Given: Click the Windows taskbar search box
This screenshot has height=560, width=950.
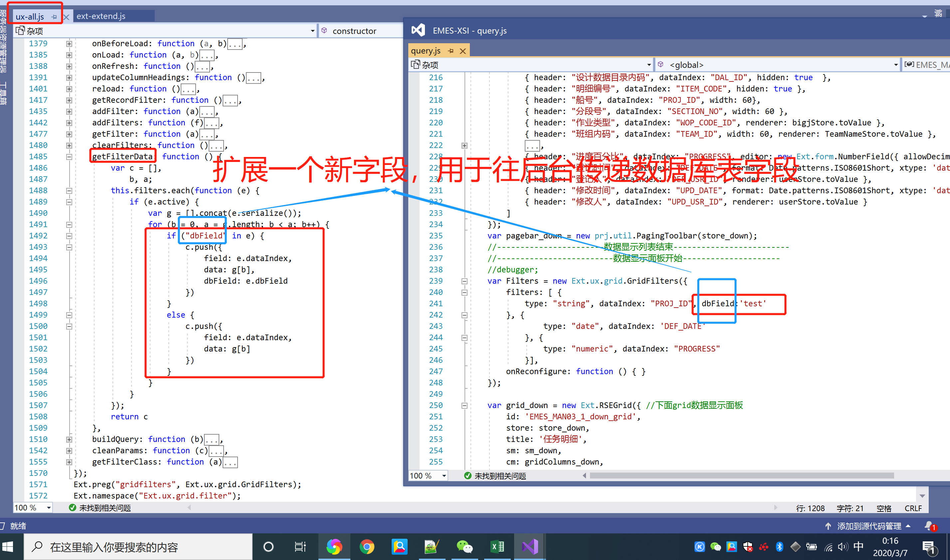Looking at the screenshot, I should (138, 547).
